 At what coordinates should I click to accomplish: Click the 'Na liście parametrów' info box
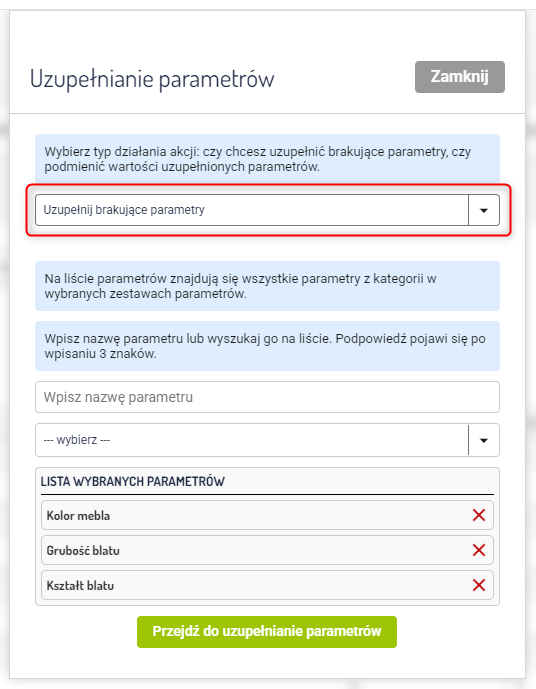tap(267, 286)
